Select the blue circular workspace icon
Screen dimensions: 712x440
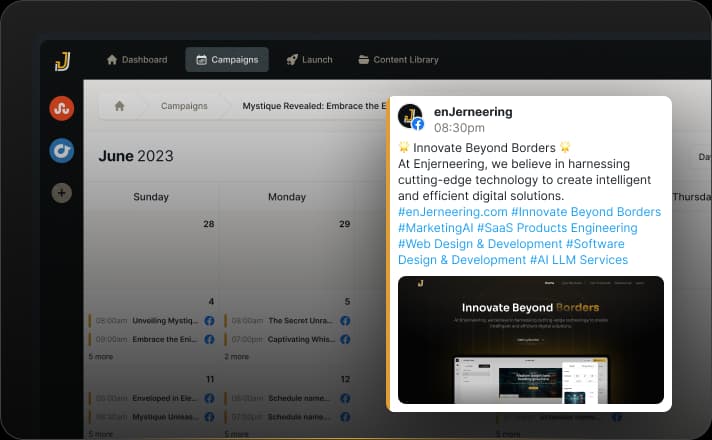click(x=62, y=150)
